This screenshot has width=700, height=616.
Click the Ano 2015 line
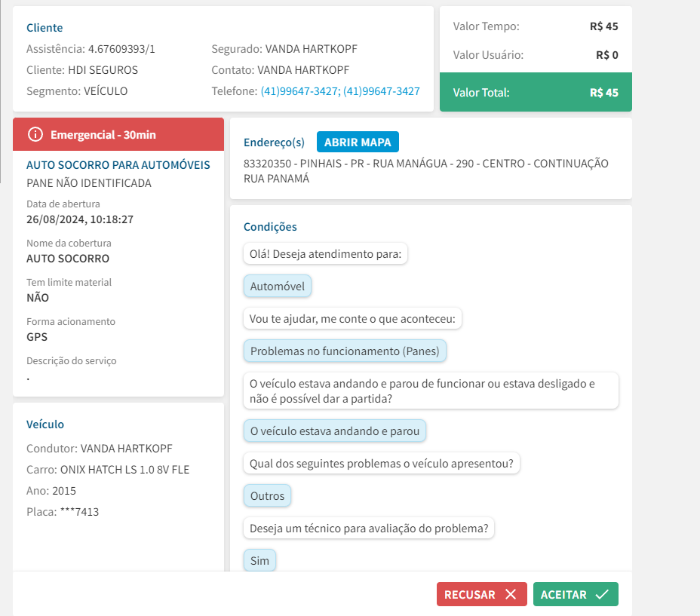[x=51, y=491]
